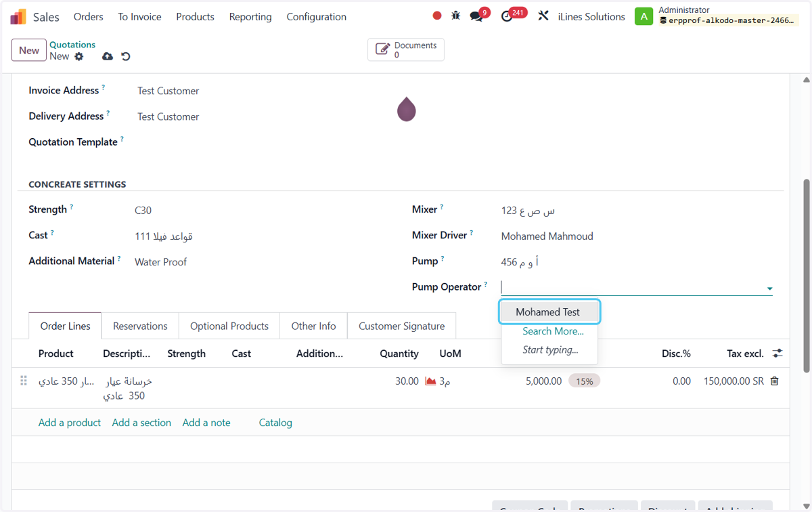Open the To Invoice menu
The width and height of the screenshot is (812, 512).
(139, 17)
